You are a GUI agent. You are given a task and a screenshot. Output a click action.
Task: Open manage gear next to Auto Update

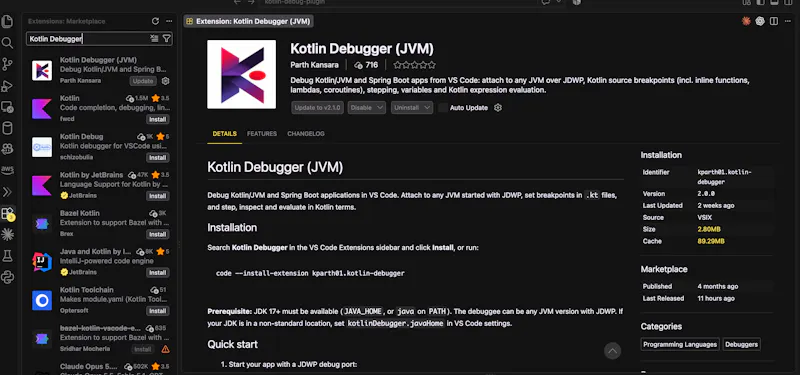(498, 108)
